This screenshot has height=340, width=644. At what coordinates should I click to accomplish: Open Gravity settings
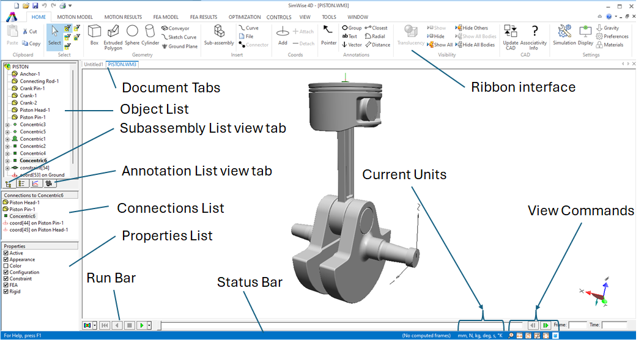coord(607,28)
